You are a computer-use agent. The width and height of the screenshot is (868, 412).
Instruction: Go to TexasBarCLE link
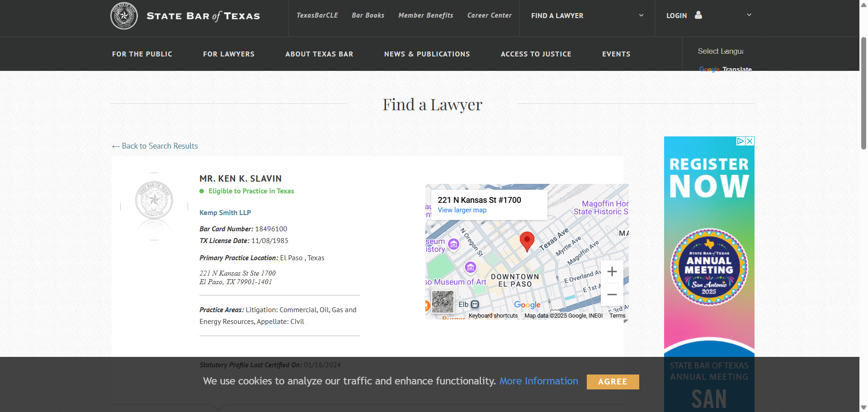[317, 15]
